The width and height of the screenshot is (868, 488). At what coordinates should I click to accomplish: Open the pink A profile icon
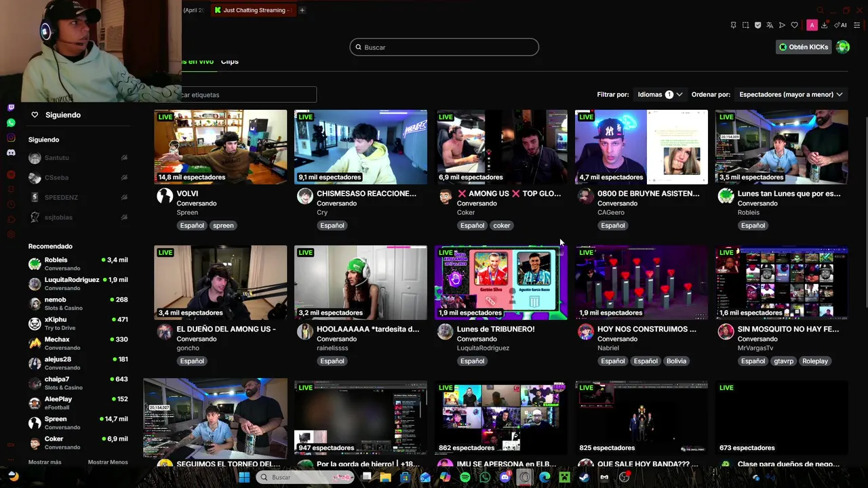pos(812,25)
